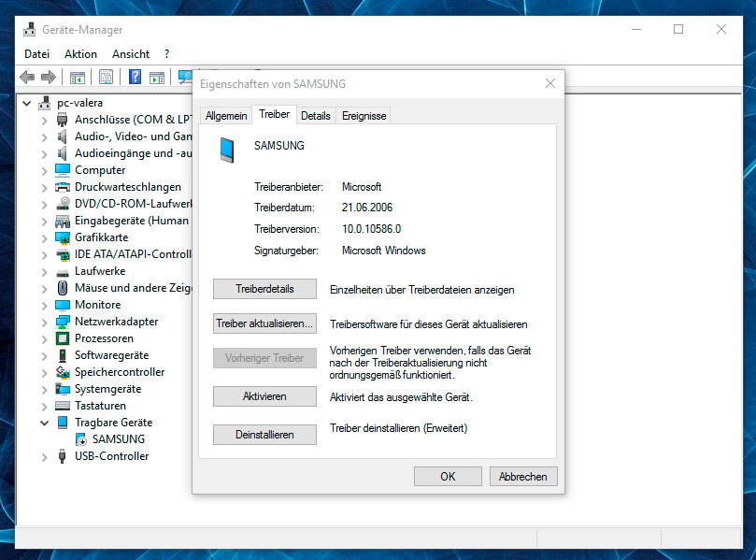Select the Prozessoren tree label
This screenshot has height=560, width=756.
(x=104, y=338)
